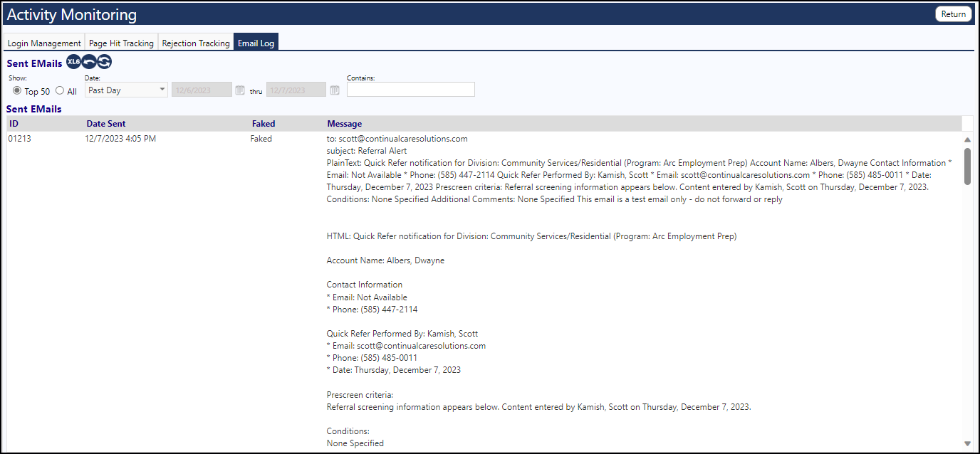Click the Return button
The image size is (980, 454).
coord(953,14)
